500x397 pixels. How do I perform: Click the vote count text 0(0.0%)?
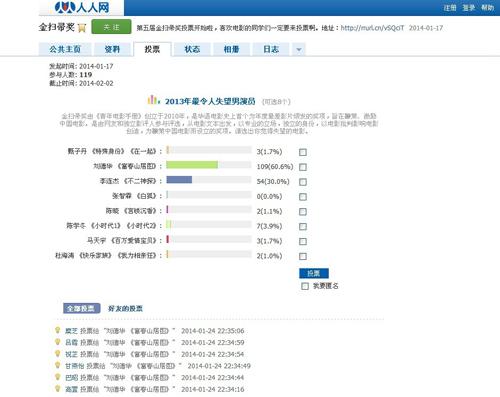269,197
